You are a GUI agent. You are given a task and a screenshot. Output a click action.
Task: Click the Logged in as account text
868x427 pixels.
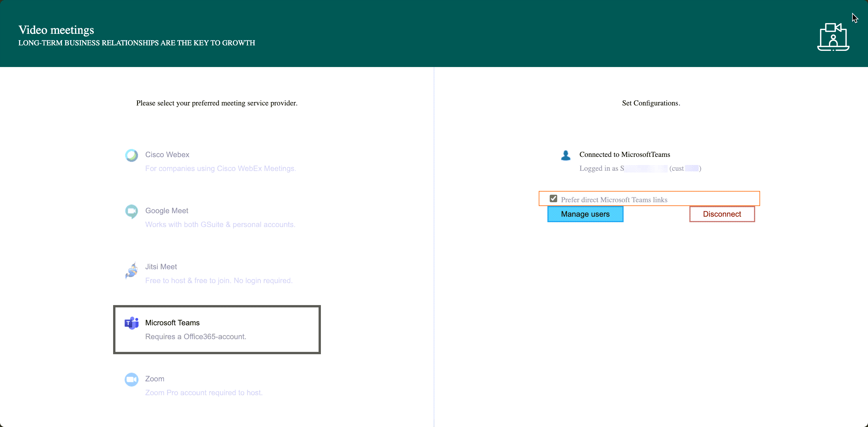tap(640, 168)
